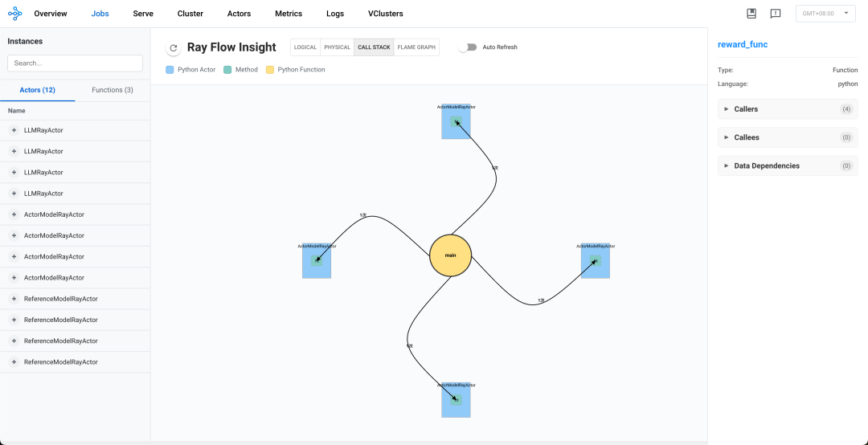Viewport: 868px width, 445px height.
Task: Click the Instances search field
Action: pyautogui.click(x=75, y=63)
